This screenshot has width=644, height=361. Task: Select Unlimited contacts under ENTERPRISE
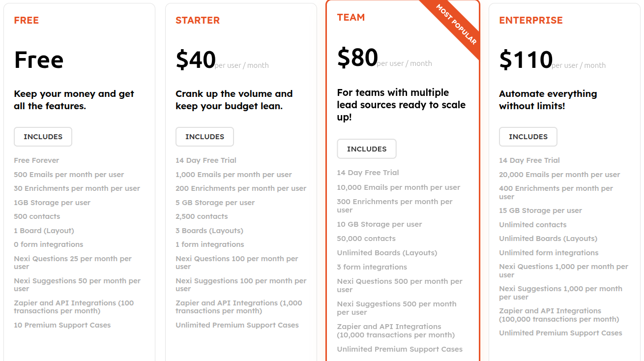pos(532,224)
